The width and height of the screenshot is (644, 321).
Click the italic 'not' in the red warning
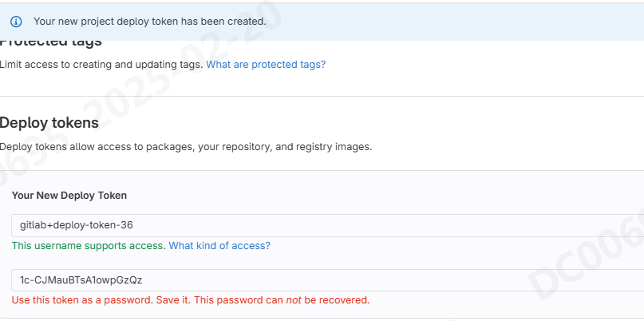tap(294, 300)
